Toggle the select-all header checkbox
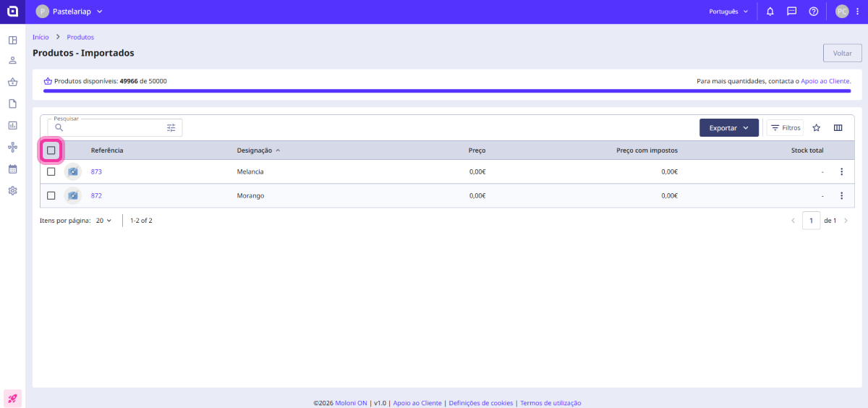868x408 pixels. (x=51, y=150)
